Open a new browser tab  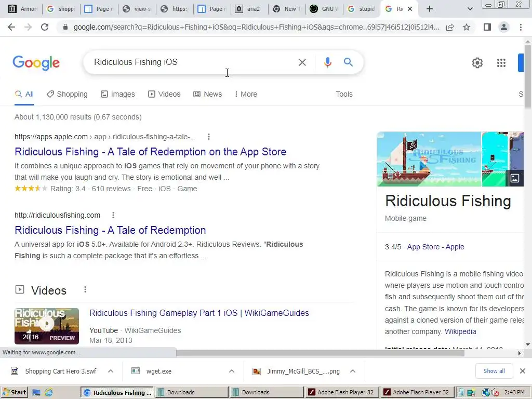429,9
